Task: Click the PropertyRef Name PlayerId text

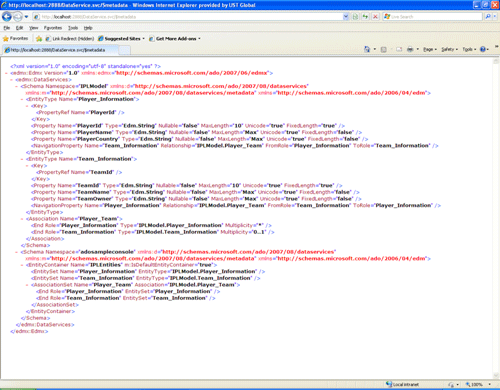Action: 80,113
